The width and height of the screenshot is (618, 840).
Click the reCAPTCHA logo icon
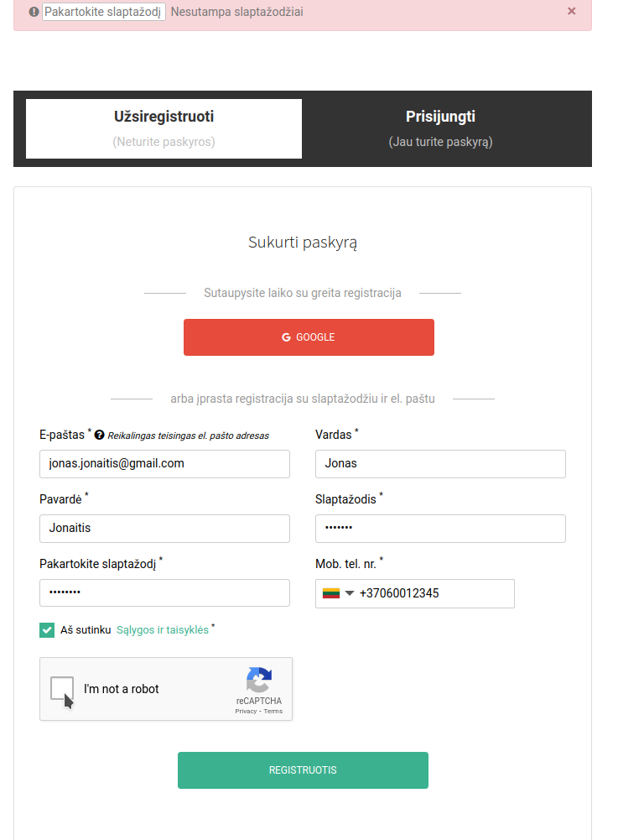click(x=259, y=679)
